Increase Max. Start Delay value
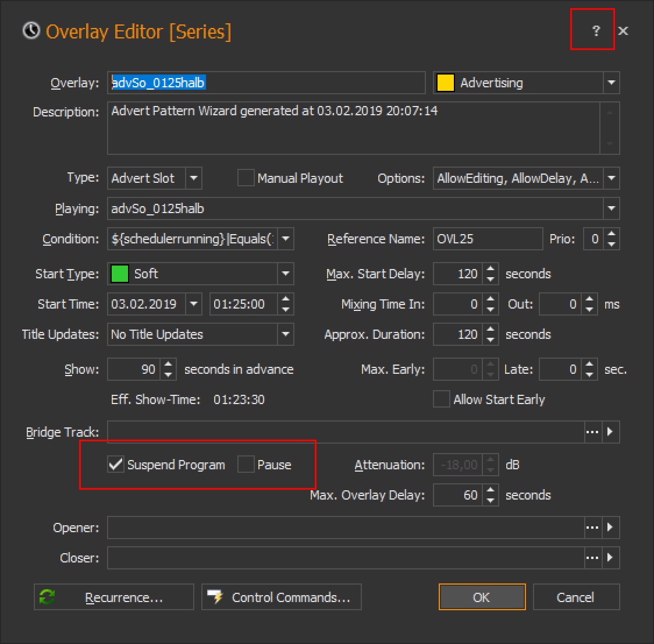The height and width of the screenshot is (644, 654). click(490, 269)
